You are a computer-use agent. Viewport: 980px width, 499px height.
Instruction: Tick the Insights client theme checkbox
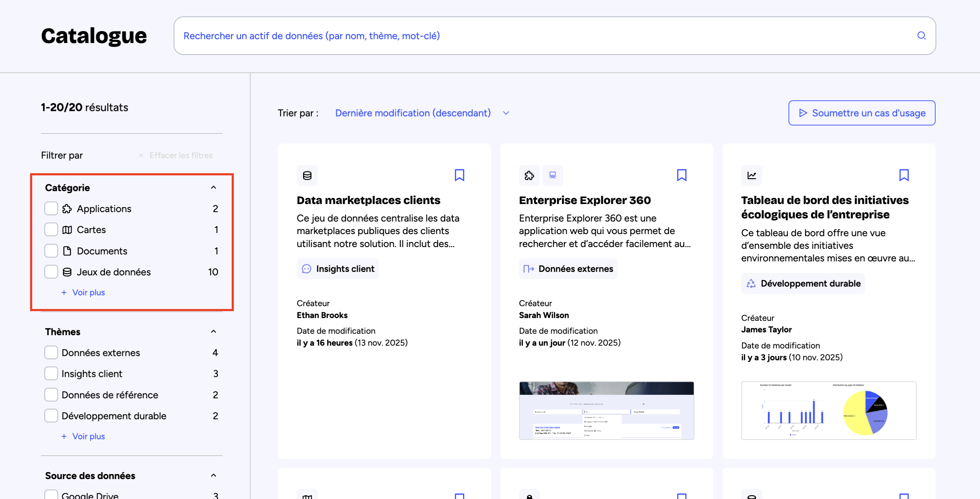click(x=51, y=373)
